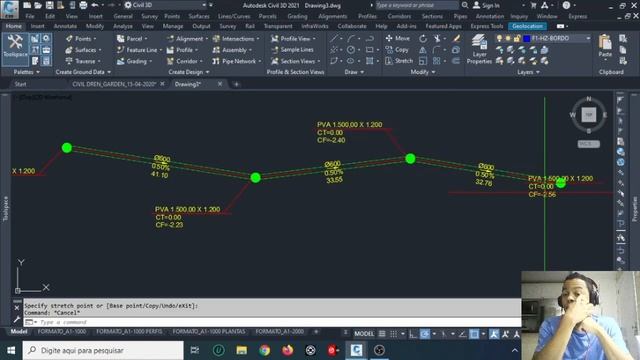Click the search magnifier icon

tap(465, 5)
